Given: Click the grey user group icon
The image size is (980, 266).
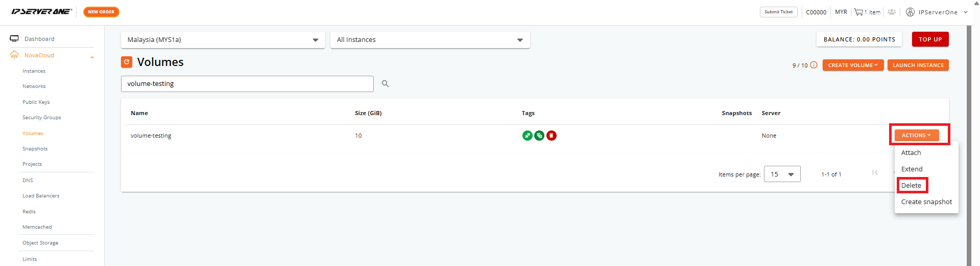Looking at the screenshot, I should 892,12.
